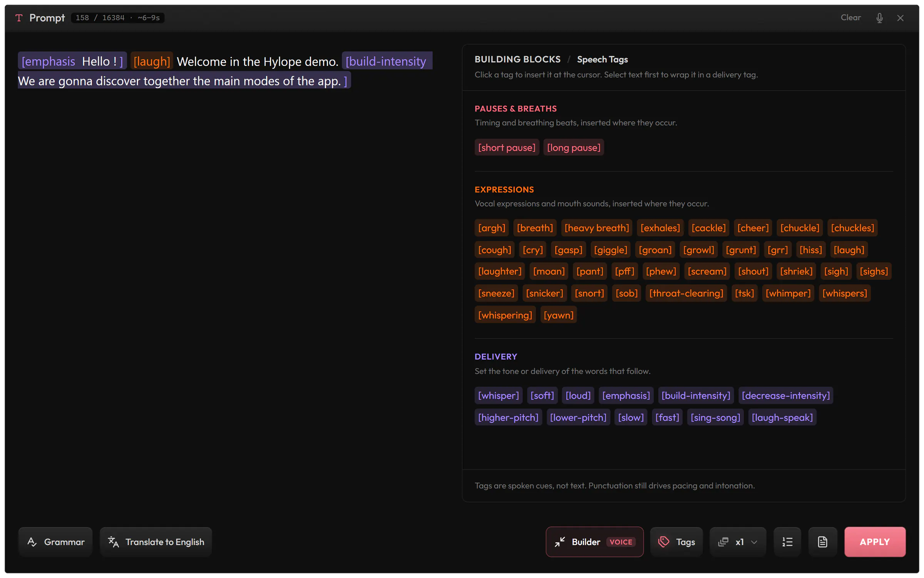Insert the [throat-clearing] expression tag
The image size is (924, 578).
(686, 293)
